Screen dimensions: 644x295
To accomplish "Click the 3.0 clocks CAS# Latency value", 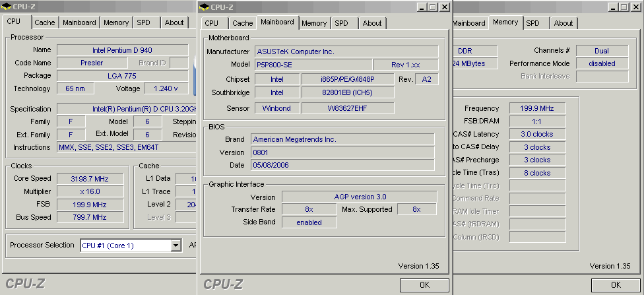I will [537, 134].
